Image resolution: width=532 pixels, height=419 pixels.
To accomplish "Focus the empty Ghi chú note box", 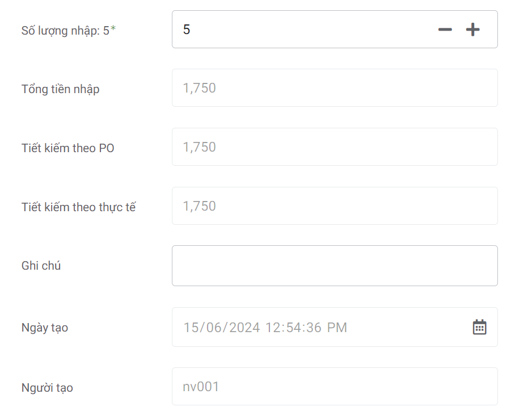I will pos(334,266).
